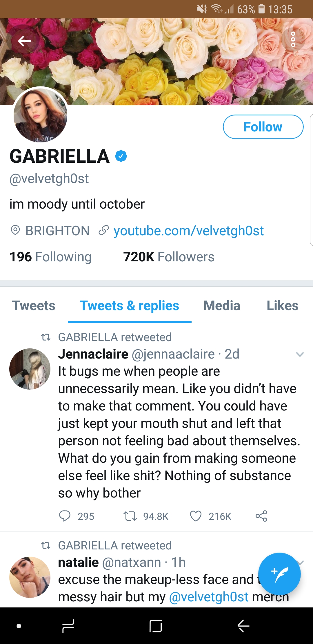This screenshot has width=313, height=644.
Task: Switch to the Tweets tab
Action: (x=34, y=306)
